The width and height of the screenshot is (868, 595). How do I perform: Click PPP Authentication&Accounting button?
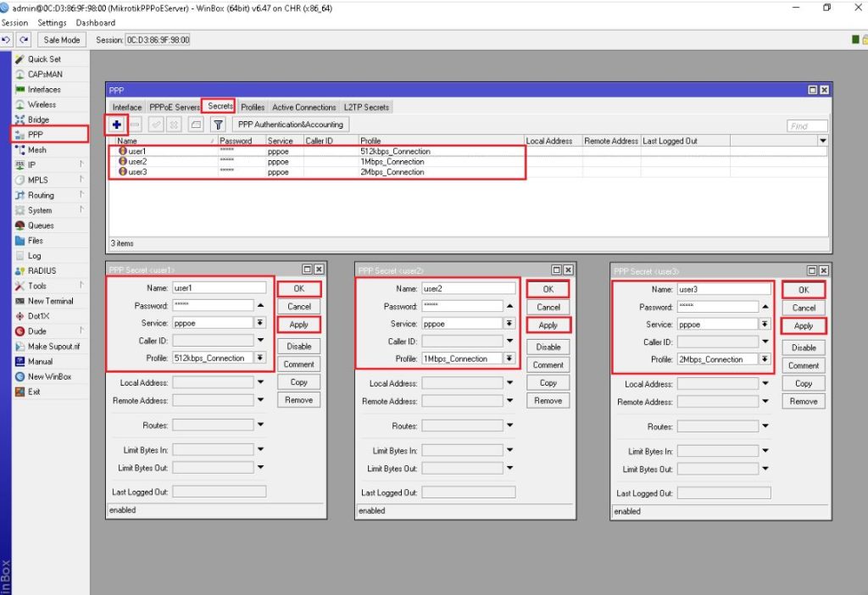(291, 125)
